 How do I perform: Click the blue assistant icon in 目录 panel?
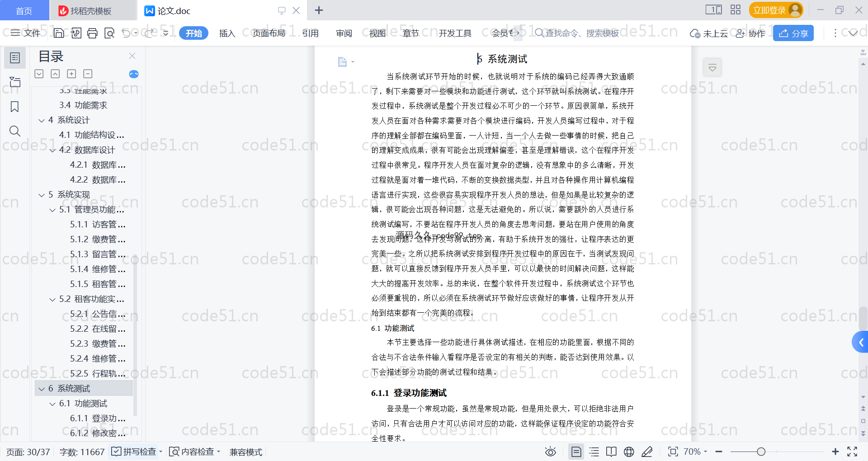[134, 74]
